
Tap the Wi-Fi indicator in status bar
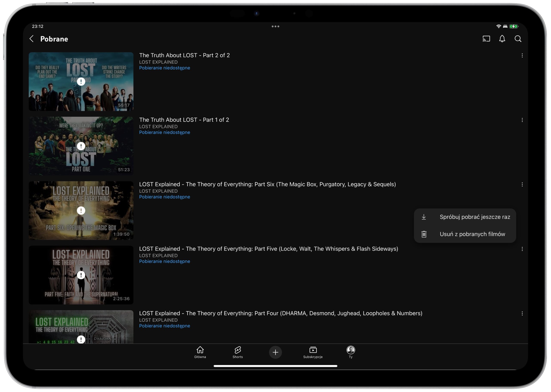(498, 26)
